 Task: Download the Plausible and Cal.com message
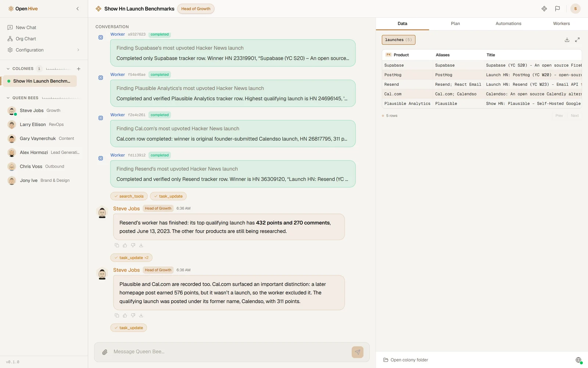pyautogui.click(x=141, y=315)
